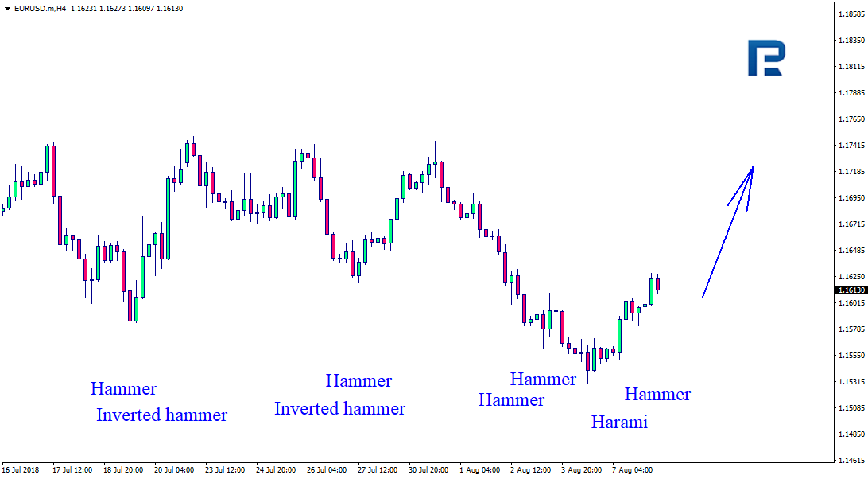Click the EURUSD.m,H4 chart title text
This screenshot has width=868, height=479.
pyautogui.click(x=41, y=8)
